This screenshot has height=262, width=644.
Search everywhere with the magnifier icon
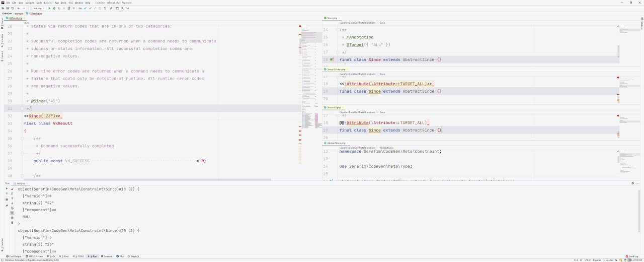click(122, 8)
